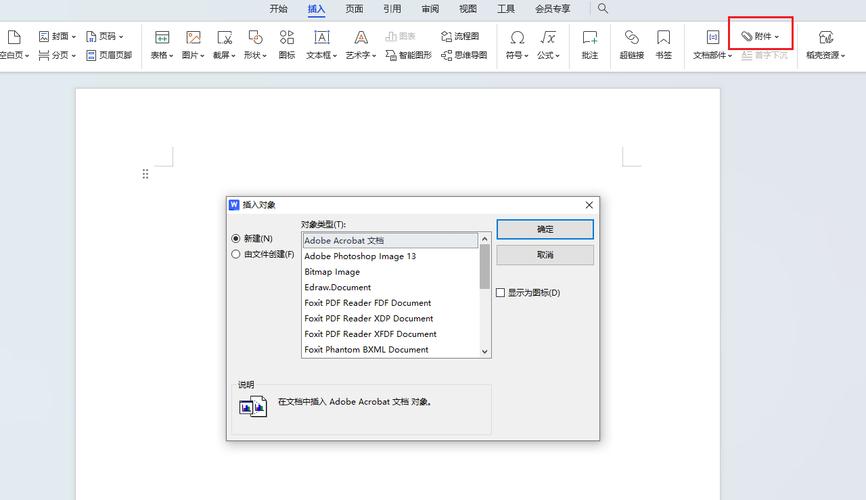Click the 截屏 screenshot icon
Image resolution: width=866 pixels, height=500 pixels.
click(x=224, y=37)
